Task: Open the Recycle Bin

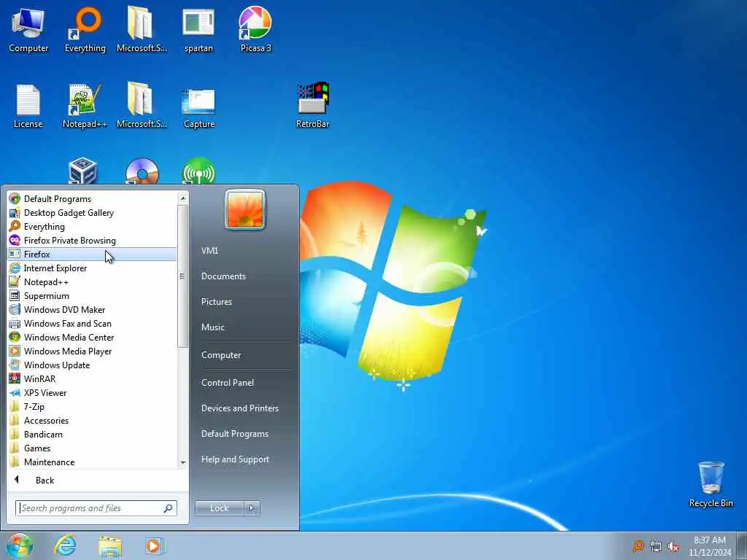Action: pos(711,484)
